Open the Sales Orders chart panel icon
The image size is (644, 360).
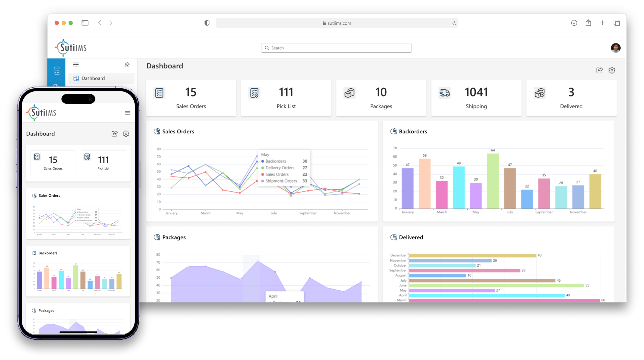157,131
